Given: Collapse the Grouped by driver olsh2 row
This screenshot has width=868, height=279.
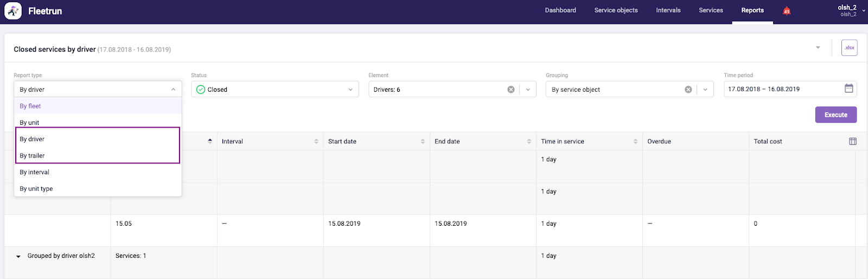Looking at the screenshot, I should click(x=18, y=256).
